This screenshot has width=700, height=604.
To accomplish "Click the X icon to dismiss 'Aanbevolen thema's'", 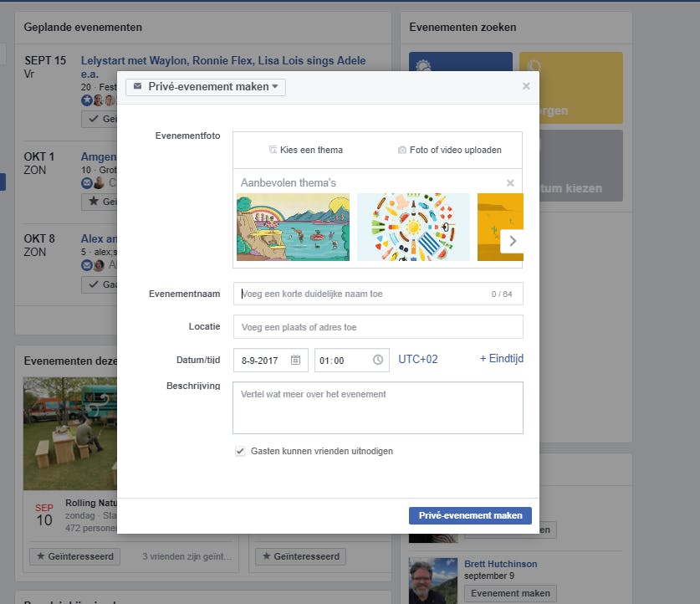I will tap(510, 183).
